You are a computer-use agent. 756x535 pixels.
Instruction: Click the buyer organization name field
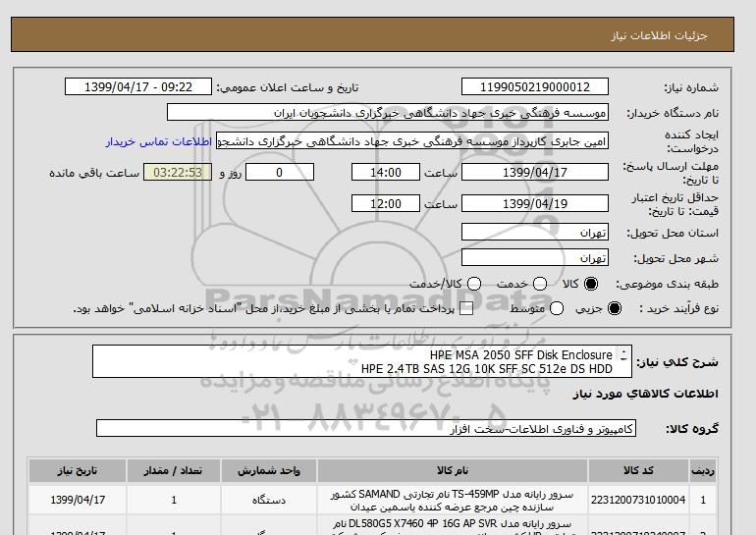click(388, 112)
